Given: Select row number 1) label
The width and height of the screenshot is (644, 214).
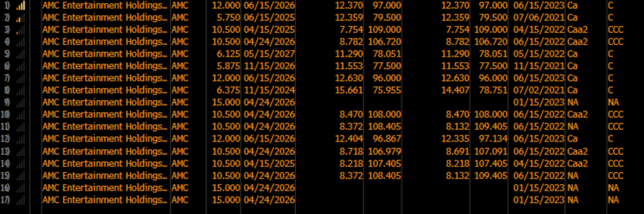Looking at the screenshot, I should [x=6, y=6].
